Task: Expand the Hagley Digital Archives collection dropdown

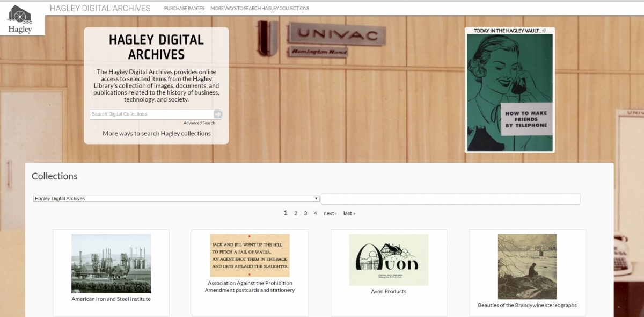Action: pos(177,199)
